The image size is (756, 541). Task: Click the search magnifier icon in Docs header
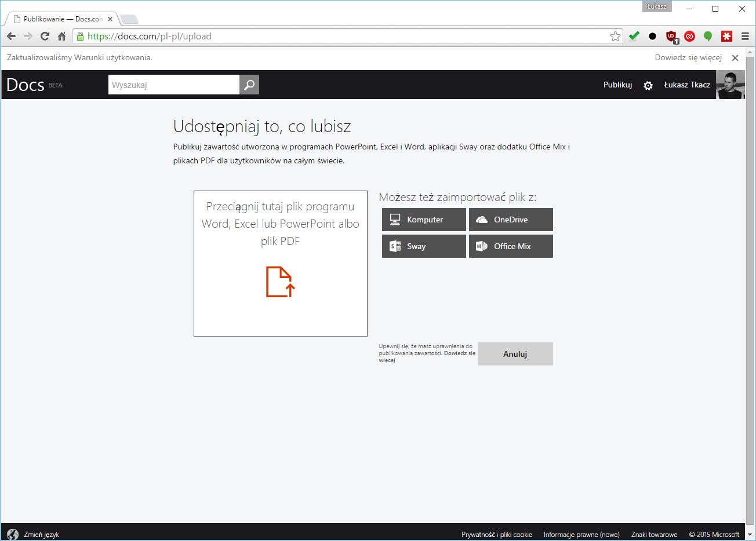(249, 85)
